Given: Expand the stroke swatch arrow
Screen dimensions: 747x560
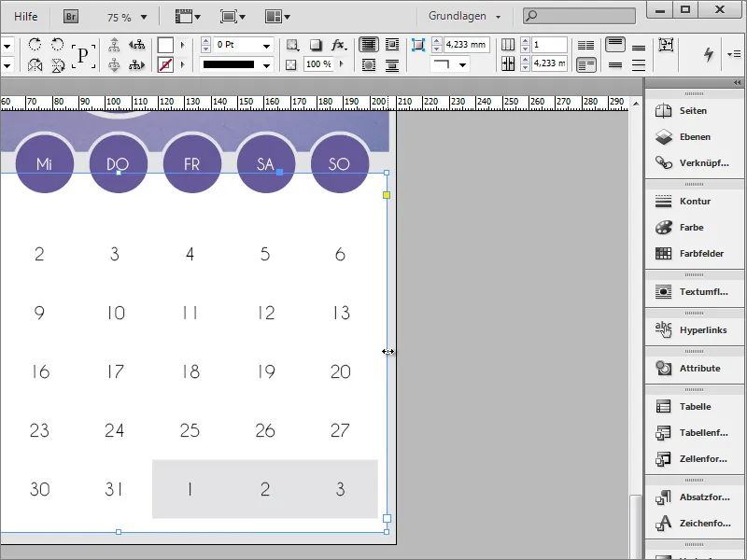Looking at the screenshot, I should coord(182,64).
